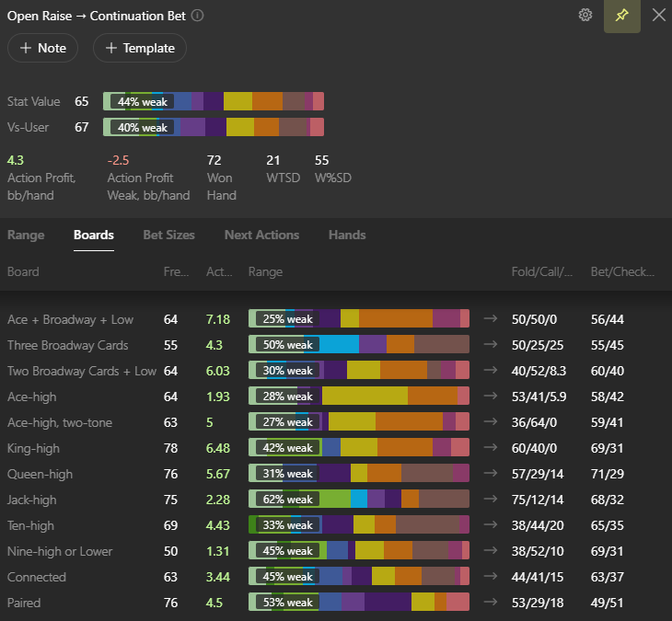672x621 pixels.
Task: Open the Ace-high row arrow
Action: (491, 396)
